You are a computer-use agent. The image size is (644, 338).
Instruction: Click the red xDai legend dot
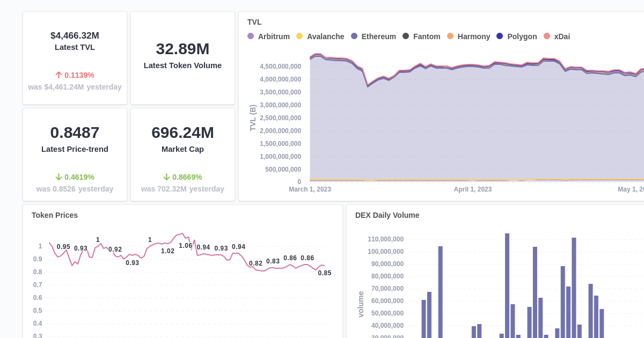pos(548,36)
